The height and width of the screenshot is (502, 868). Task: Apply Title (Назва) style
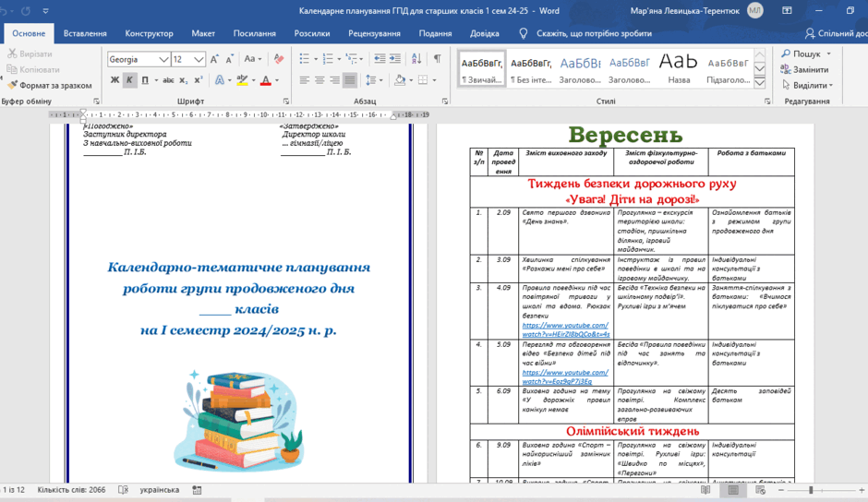tap(679, 69)
